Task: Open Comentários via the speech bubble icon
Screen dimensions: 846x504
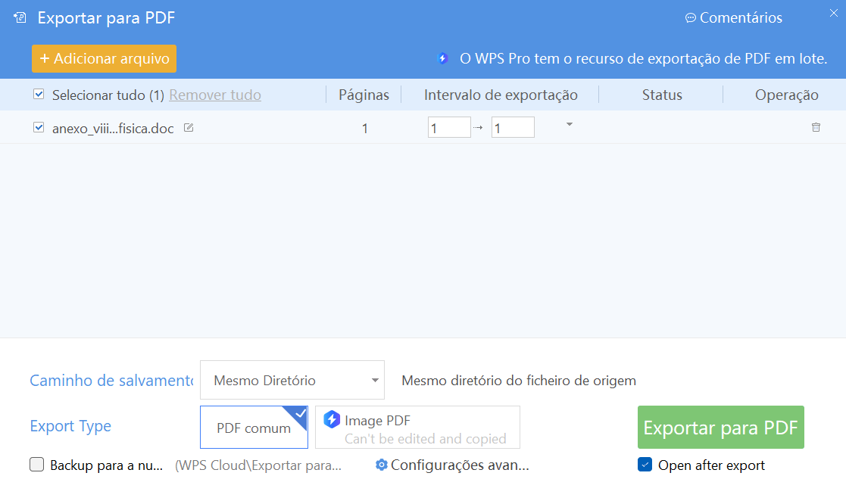Action: click(x=692, y=17)
